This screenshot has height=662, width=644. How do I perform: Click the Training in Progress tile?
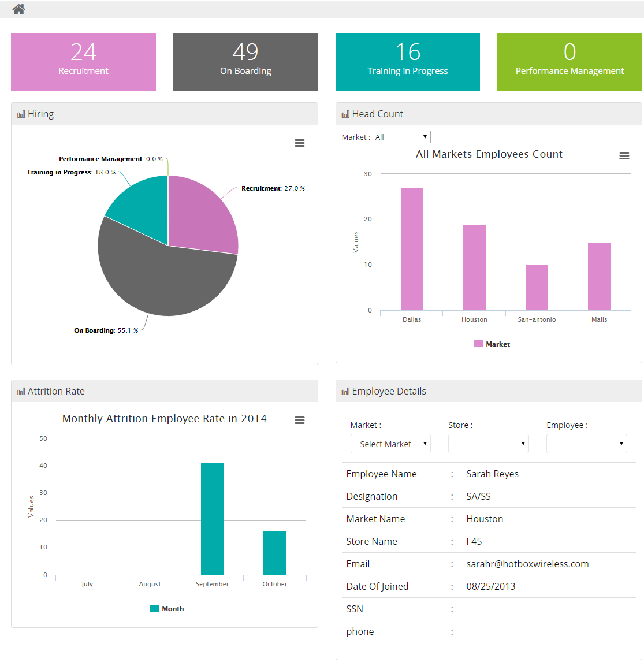[x=407, y=62]
